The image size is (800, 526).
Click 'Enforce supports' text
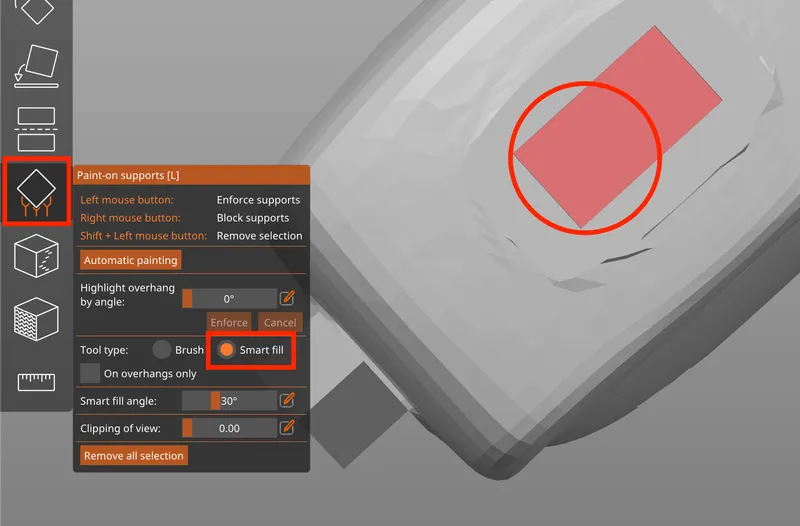click(x=258, y=200)
